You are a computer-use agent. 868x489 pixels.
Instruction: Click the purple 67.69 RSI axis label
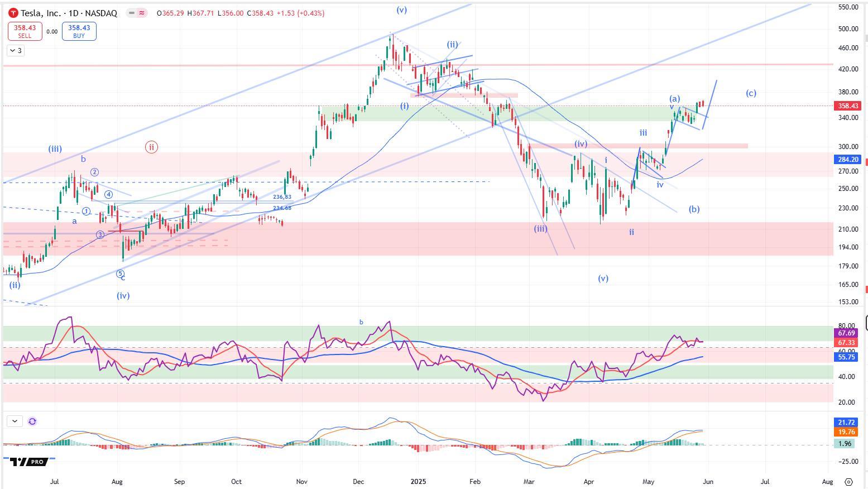[x=846, y=333]
